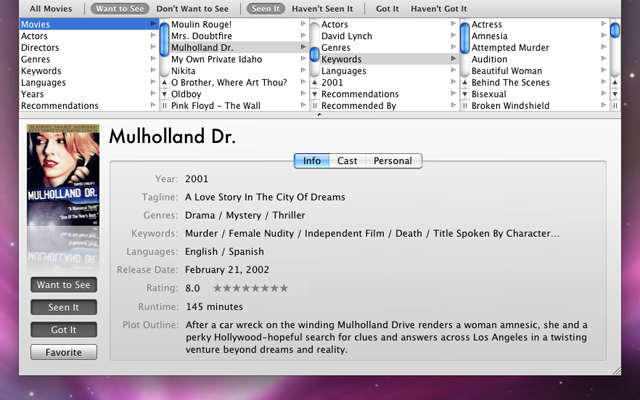
Task: Expand the Amnesia keyword arrow
Action: click(603, 35)
